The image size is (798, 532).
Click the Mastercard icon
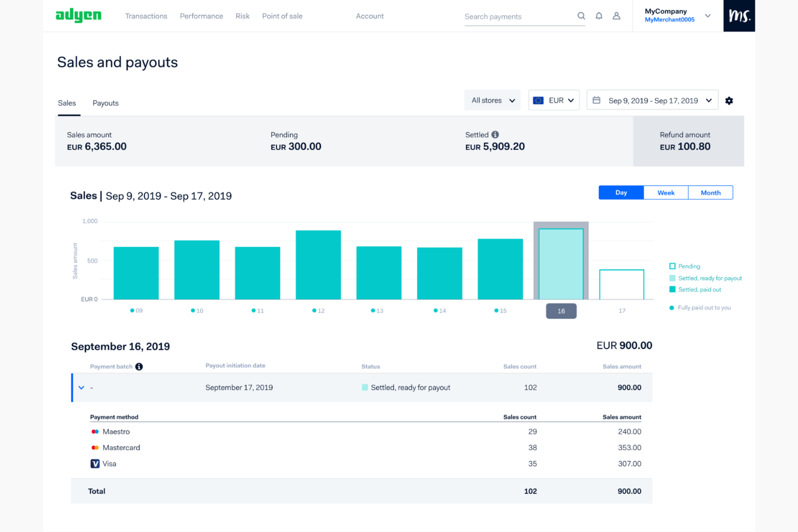(95, 448)
